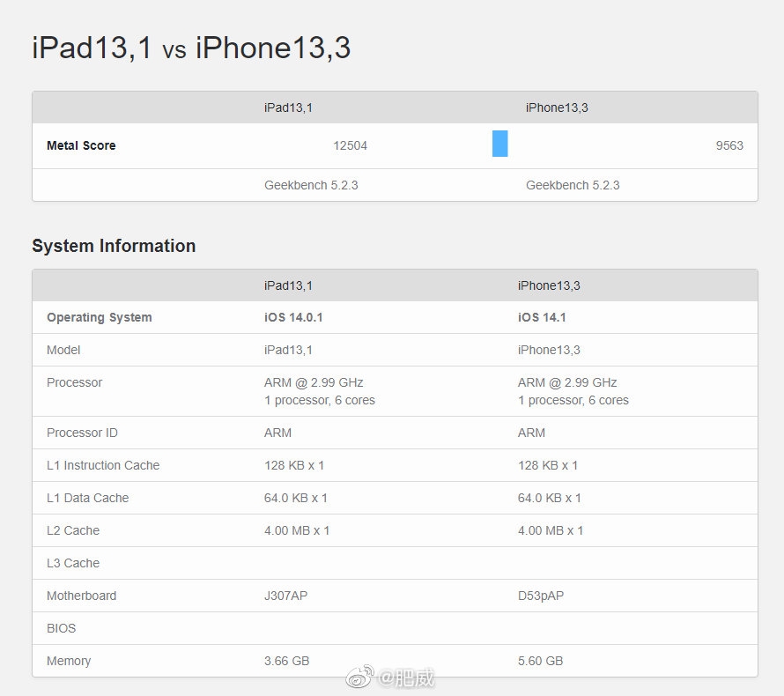Click iPhone13,3 header in the Metal Score table

pyautogui.click(x=557, y=107)
